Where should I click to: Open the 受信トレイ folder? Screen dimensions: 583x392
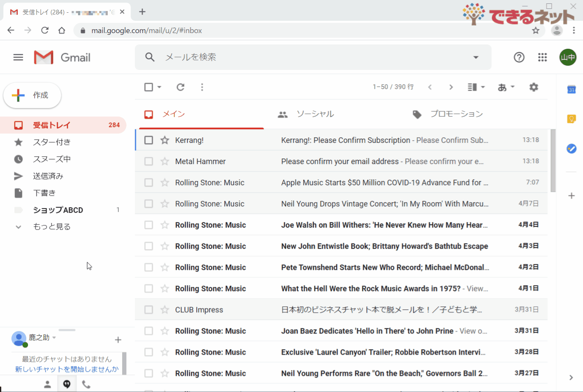click(63, 125)
